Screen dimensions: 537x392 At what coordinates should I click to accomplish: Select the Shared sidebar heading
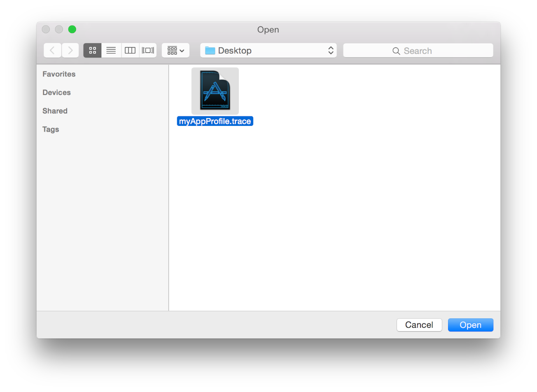pos(55,111)
